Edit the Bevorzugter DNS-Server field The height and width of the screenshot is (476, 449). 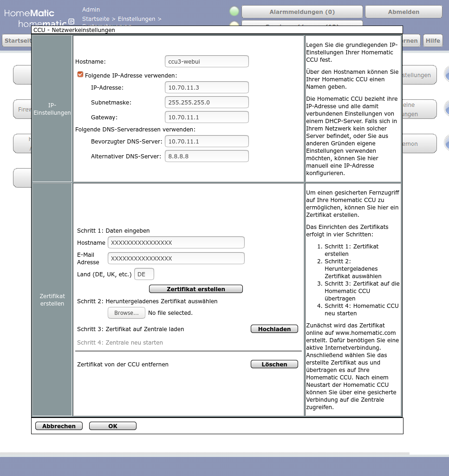[x=207, y=141]
